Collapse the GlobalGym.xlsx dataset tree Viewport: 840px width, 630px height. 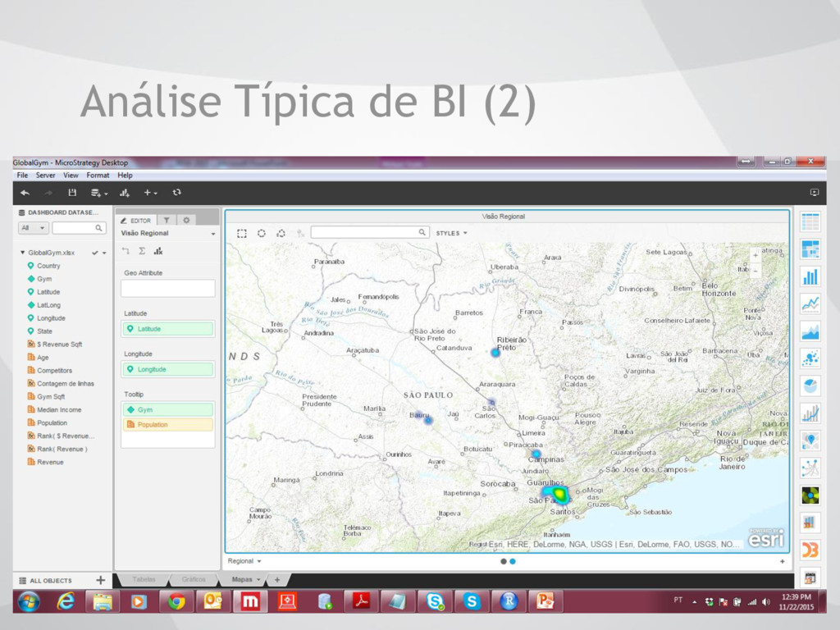pyautogui.click(x=22, y=253)
